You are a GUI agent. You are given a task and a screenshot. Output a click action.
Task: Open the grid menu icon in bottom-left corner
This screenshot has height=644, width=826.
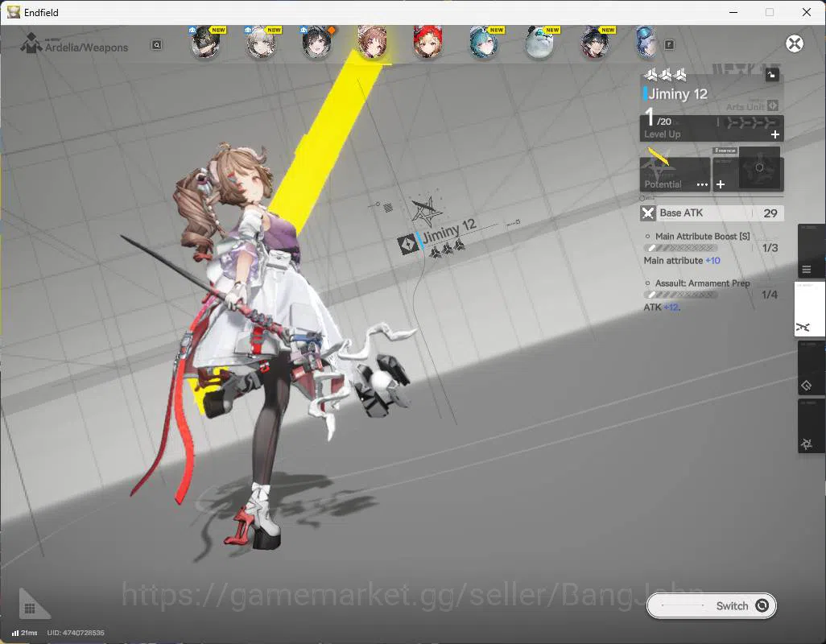pyautogui.click(x=30, y=609)
